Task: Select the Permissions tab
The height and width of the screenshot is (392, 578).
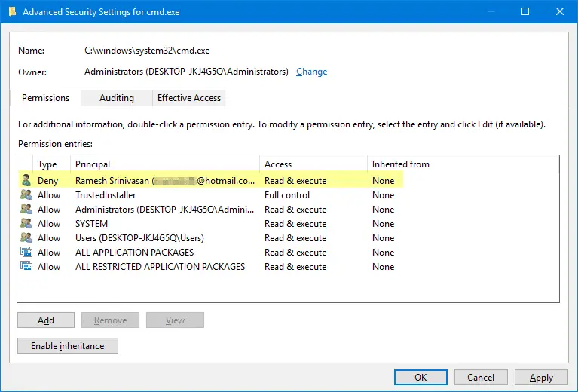Action: tap(45, 98)
